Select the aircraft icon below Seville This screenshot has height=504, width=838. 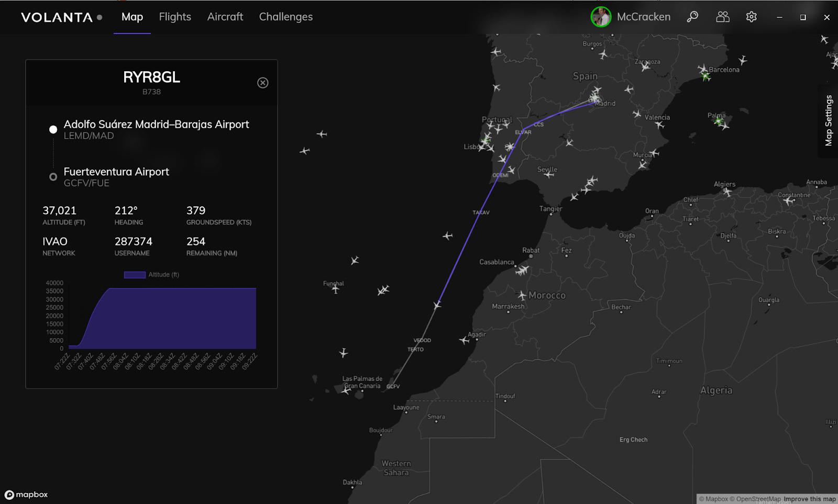548,174
